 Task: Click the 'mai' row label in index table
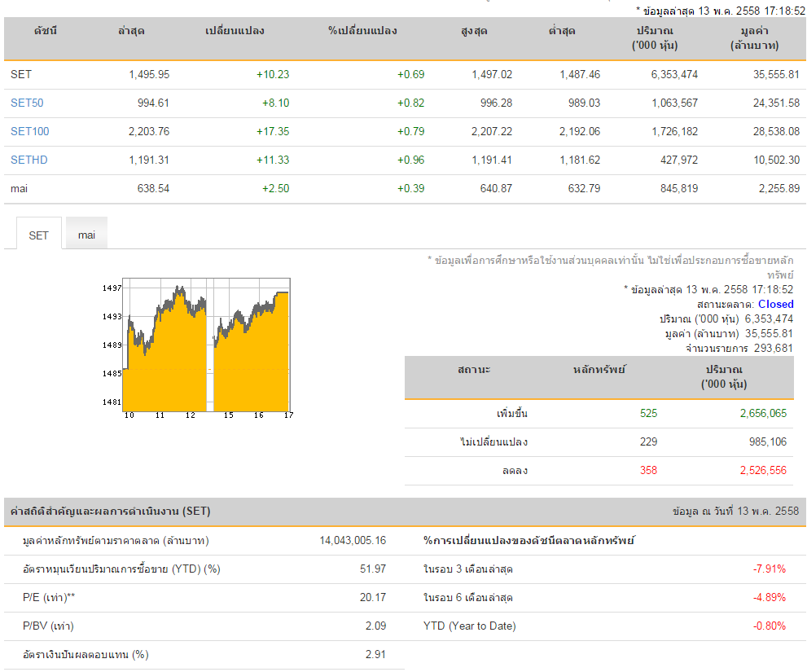[x=19, y=188]
